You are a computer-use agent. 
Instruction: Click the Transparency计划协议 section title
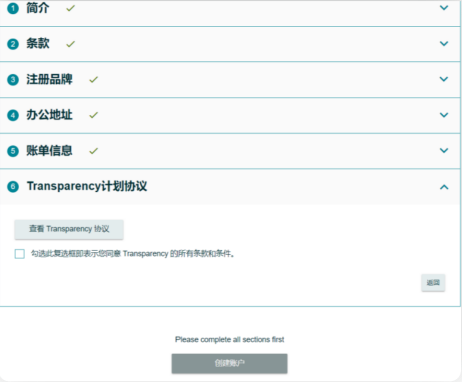87,186
